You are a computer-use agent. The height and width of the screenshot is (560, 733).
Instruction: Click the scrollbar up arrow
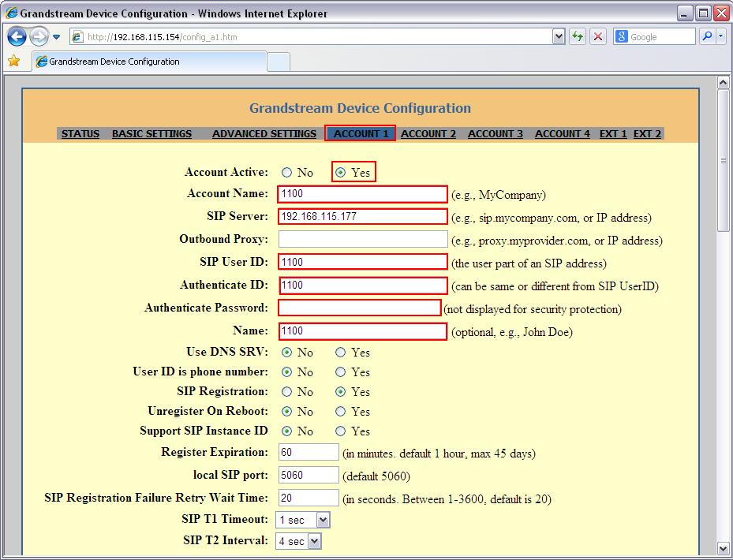pyautogui.click(x=724, y=83)
